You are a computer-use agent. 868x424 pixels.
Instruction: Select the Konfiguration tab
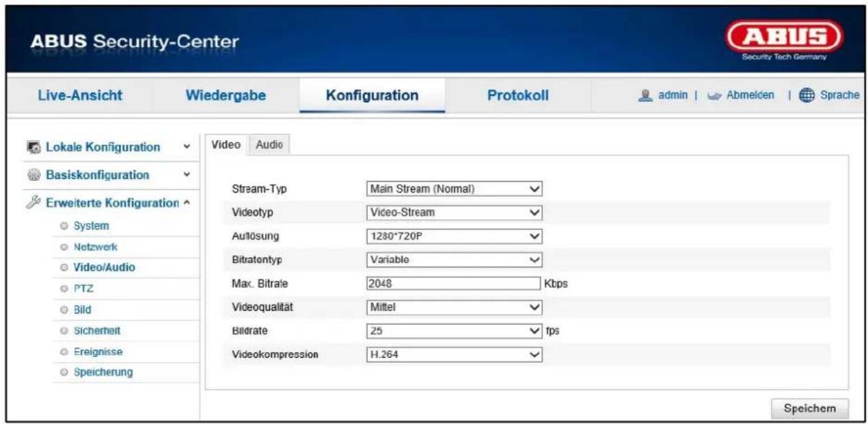coord(372,95)
